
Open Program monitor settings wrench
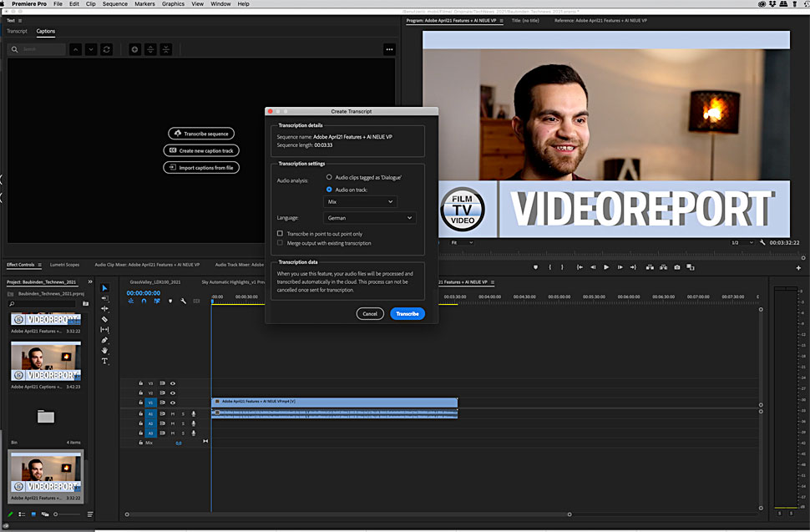click(x=762, y=242)
